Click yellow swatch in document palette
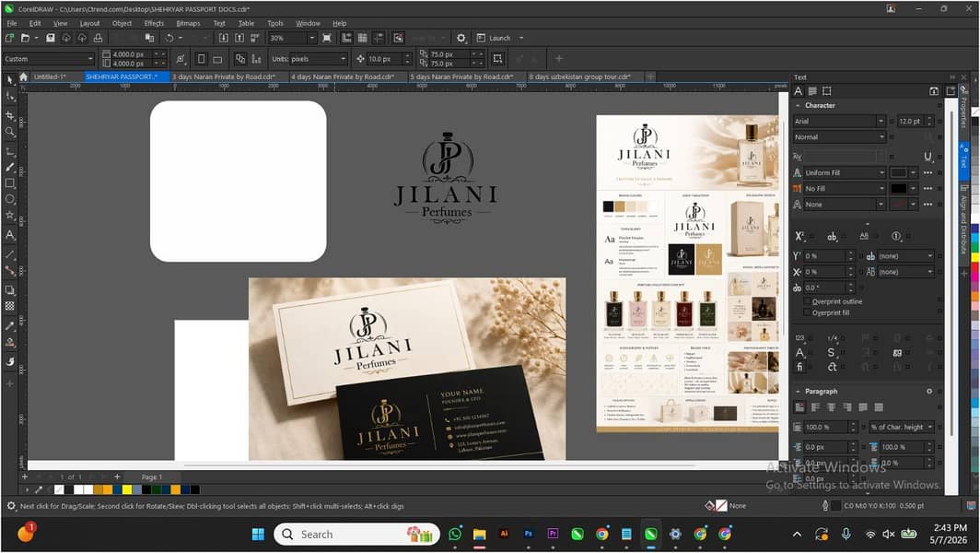 (x=127, y=489)
